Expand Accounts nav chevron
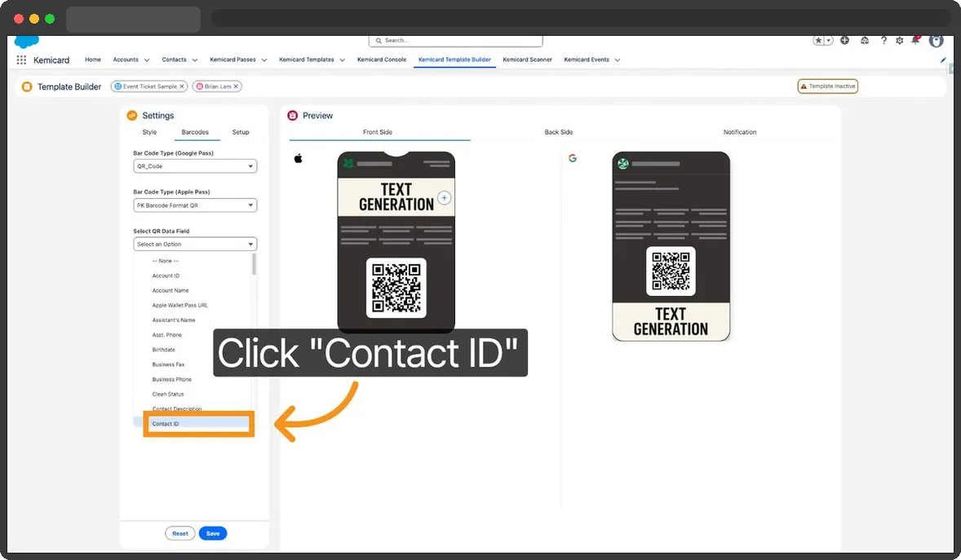The height and width of the screenshot is (560, 961). pyautogui.click(x=147, y=60)
